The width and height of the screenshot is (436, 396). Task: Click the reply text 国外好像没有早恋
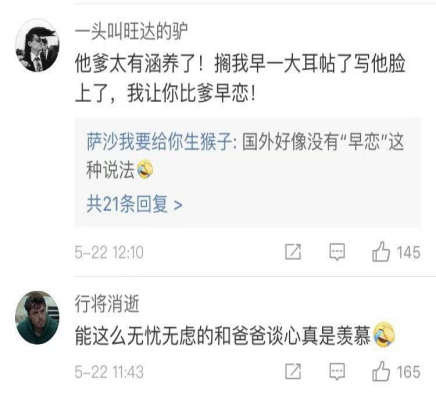[x=245, y=156]
